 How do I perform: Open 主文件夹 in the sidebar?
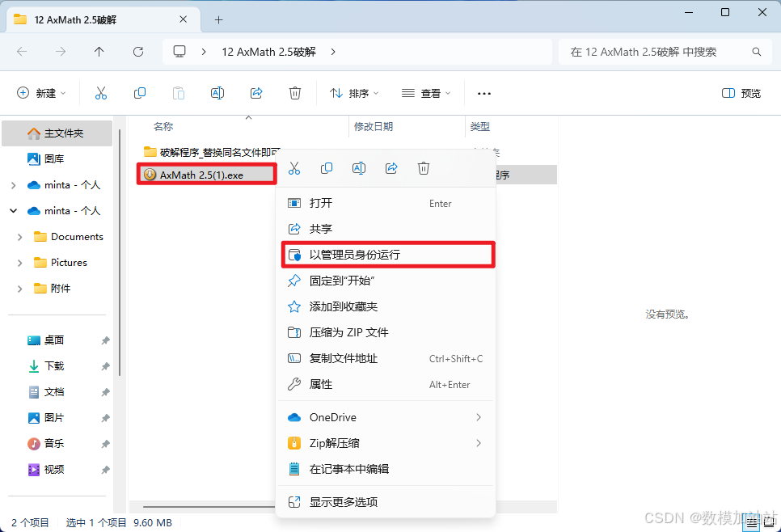pyautogui.click(x=57, y=133)
